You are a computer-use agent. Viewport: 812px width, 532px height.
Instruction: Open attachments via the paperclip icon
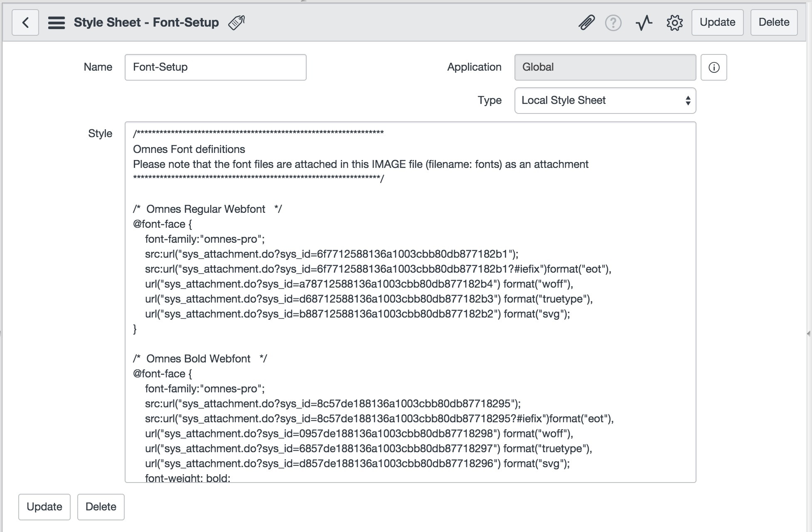(586, 22)
